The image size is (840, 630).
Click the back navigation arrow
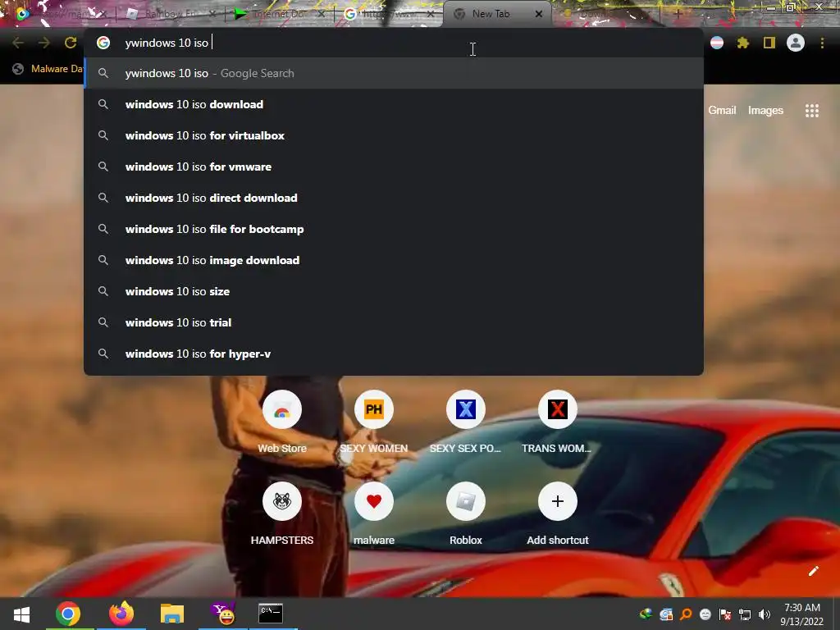pos(18,43)
